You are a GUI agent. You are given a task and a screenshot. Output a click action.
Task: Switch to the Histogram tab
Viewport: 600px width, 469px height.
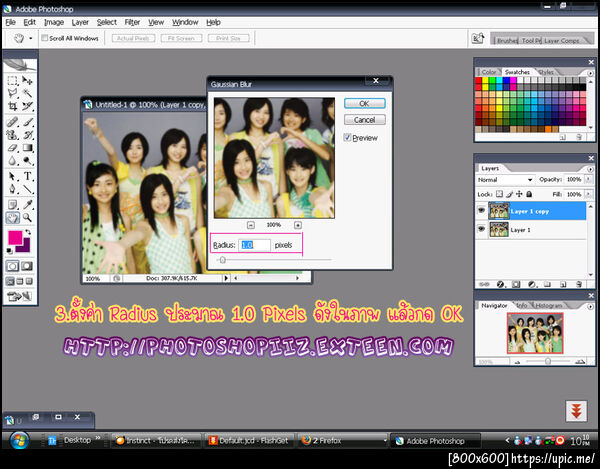point(548,305)
